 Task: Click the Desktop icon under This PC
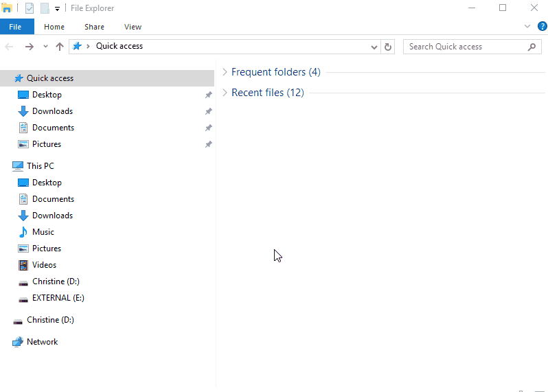coord(23,183)
